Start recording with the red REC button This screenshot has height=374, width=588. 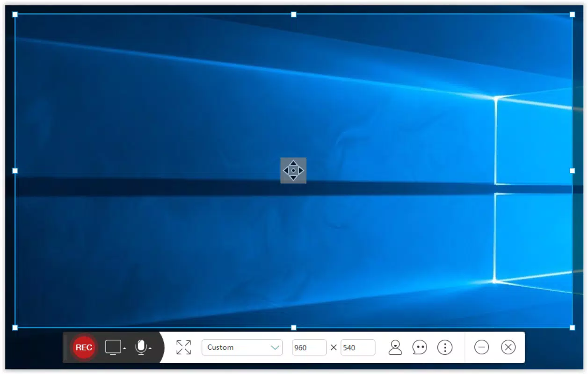click(x=84, y=347)
